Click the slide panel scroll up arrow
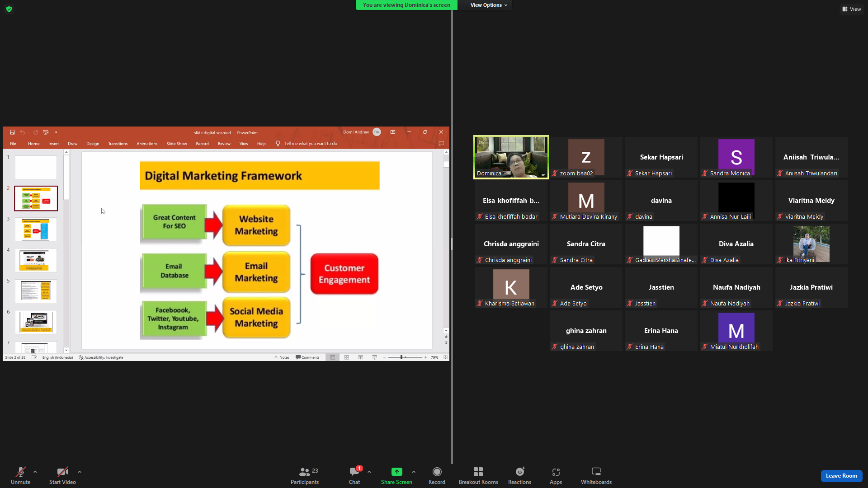 pyautogui.click(x=66, y=152)
